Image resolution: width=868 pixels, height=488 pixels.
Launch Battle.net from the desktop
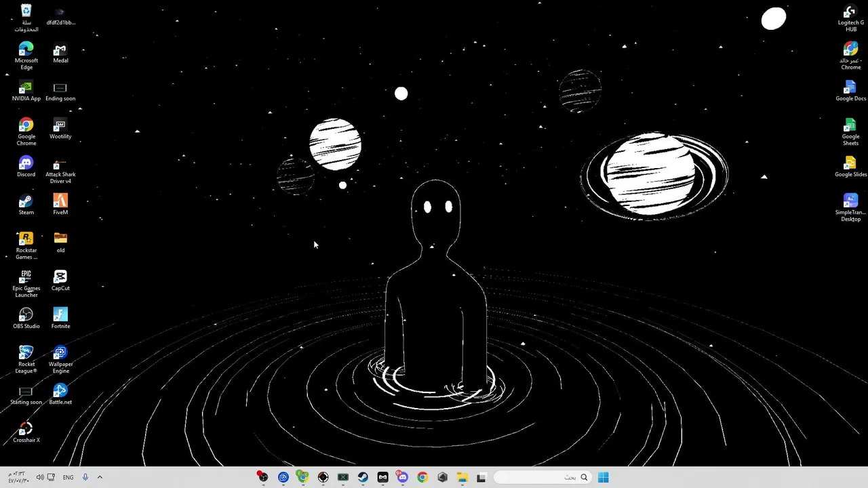pyautogui.click(x=60, y=395)
